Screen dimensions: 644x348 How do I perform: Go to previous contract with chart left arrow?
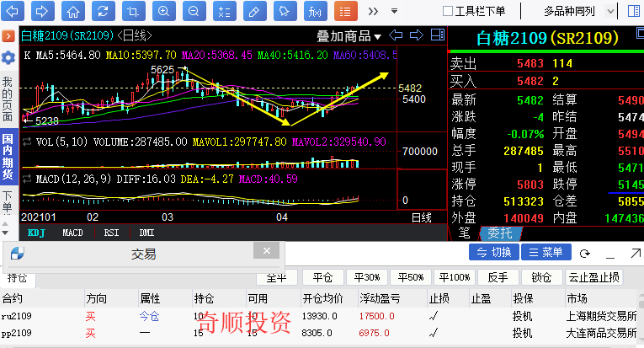coord(396,35)
